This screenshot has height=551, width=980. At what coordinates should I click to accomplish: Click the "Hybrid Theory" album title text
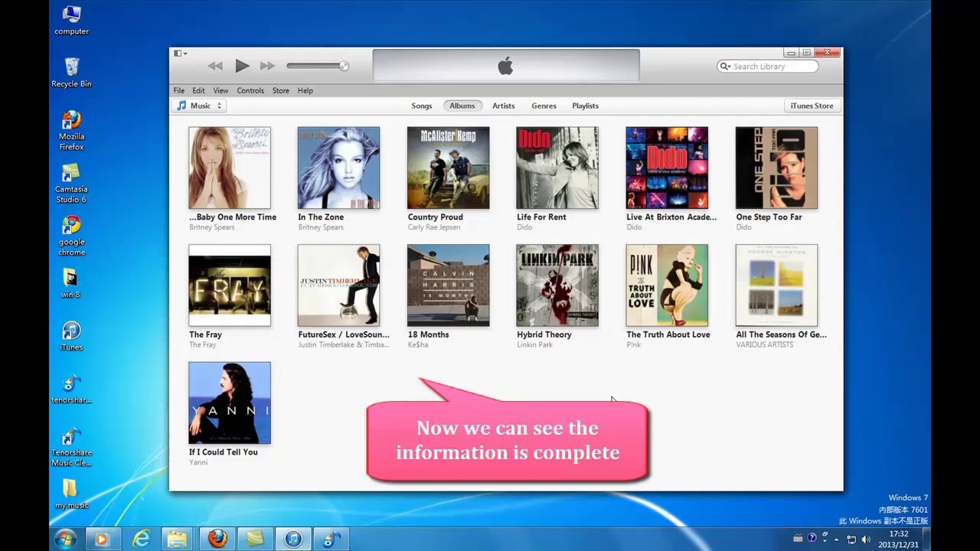[x=544, y=334]
